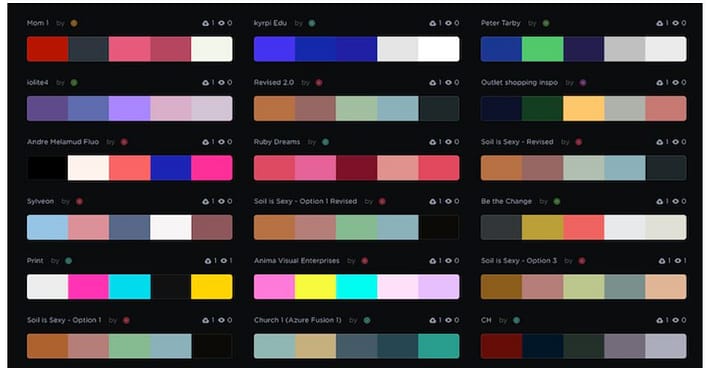The image size is (707, 368).
Task: Select the teal swatch in Church 1 palette
Action: tap(439, 346)
